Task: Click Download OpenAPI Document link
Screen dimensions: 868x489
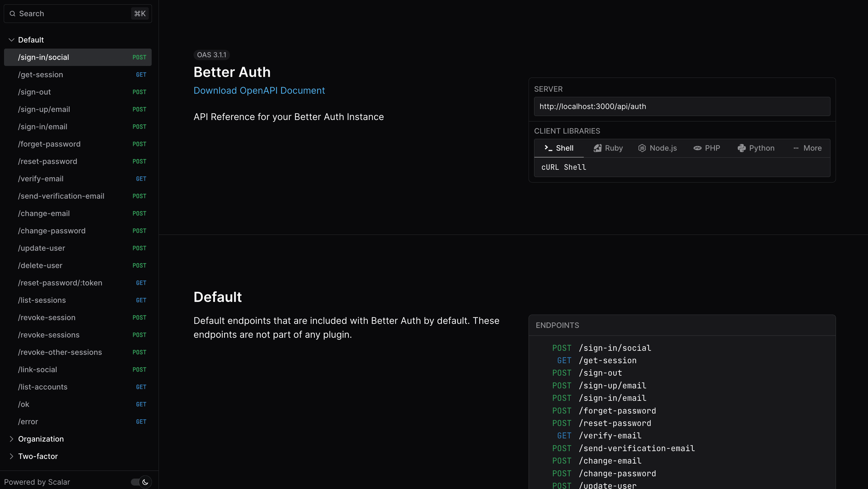Action: pyautogui.click(x=259, y=90)
